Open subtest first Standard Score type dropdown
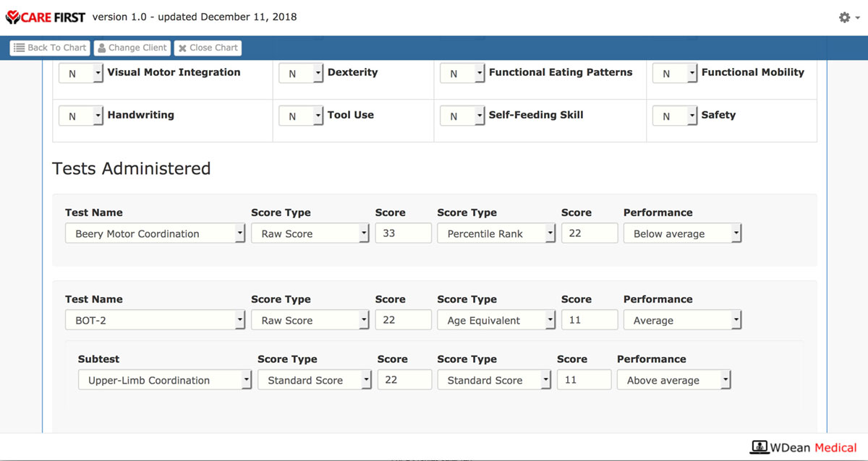Image resolution: width=868 pixels, height=461 pixels. point(315,380)
